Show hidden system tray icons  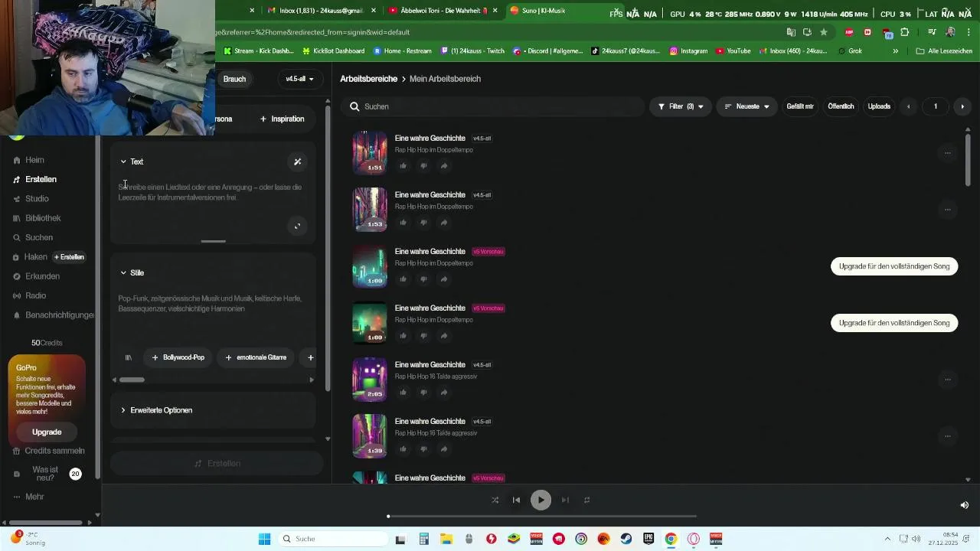click(x=887, y=539)
